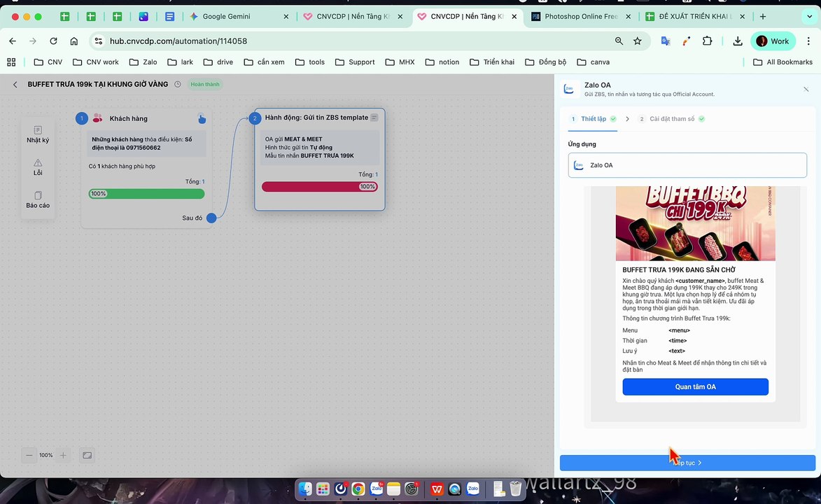Viewport: 821px width, 504px height.
Task: Click the green 100% progress bar
Action: coord(146,194)
